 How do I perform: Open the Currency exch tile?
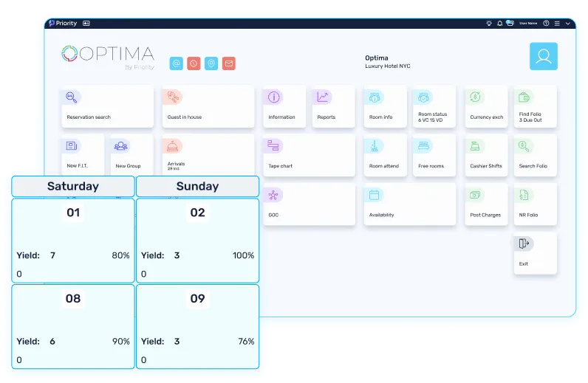tap(486, 106)
